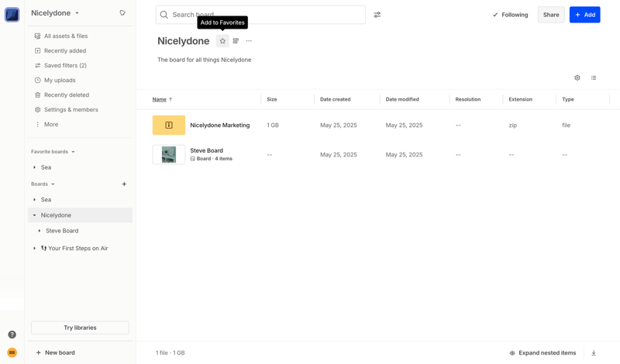Screen dimensions: 620x364
Task: Expand Your First Steps on Air
Action: pos(34,249)
